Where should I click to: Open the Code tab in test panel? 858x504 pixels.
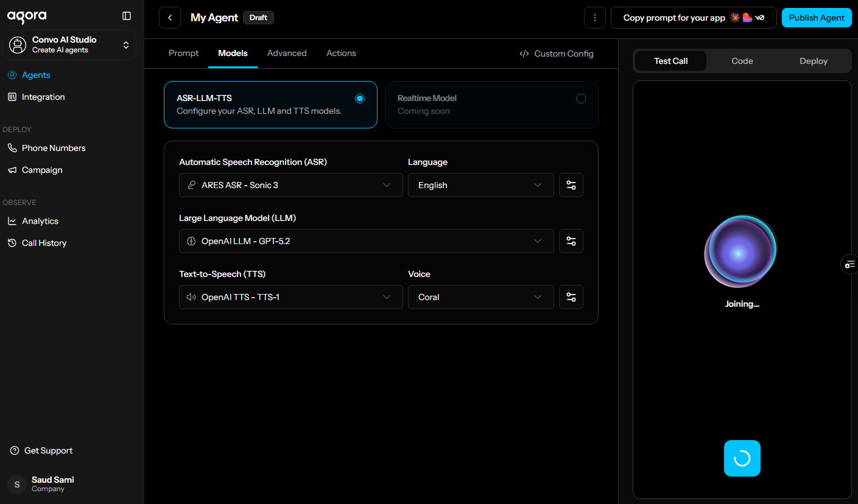(742, 61)
